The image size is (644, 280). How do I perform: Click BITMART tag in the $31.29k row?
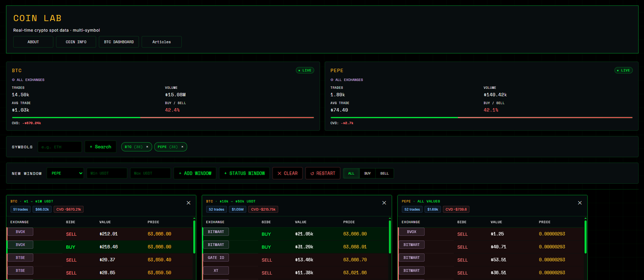coord(216,245)
